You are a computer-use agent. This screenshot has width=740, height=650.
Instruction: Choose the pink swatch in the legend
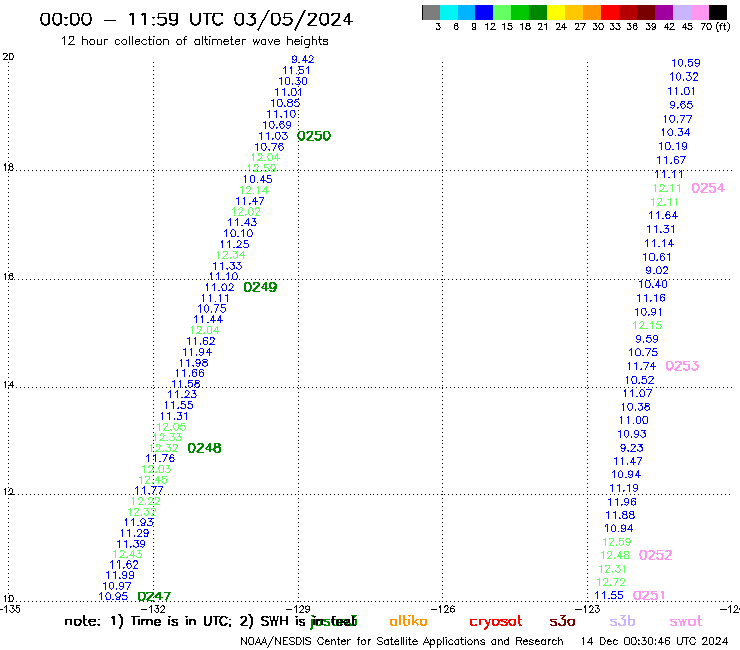pyautogui.click(x=699, y=12)
